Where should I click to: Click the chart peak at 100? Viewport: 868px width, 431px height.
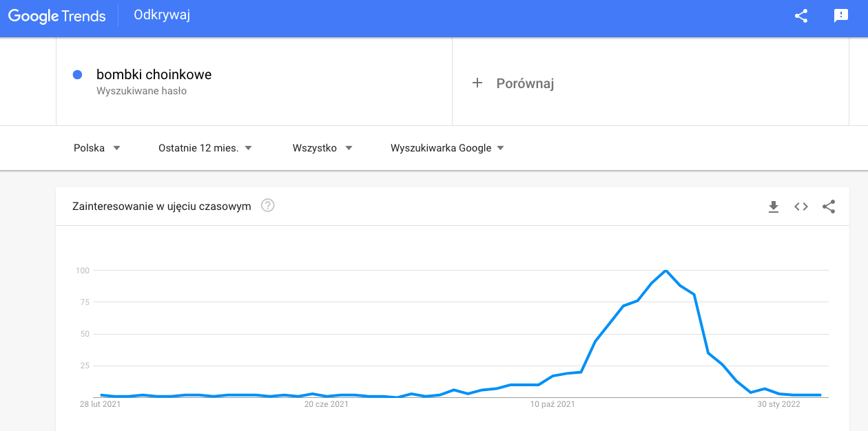point(665,271)
